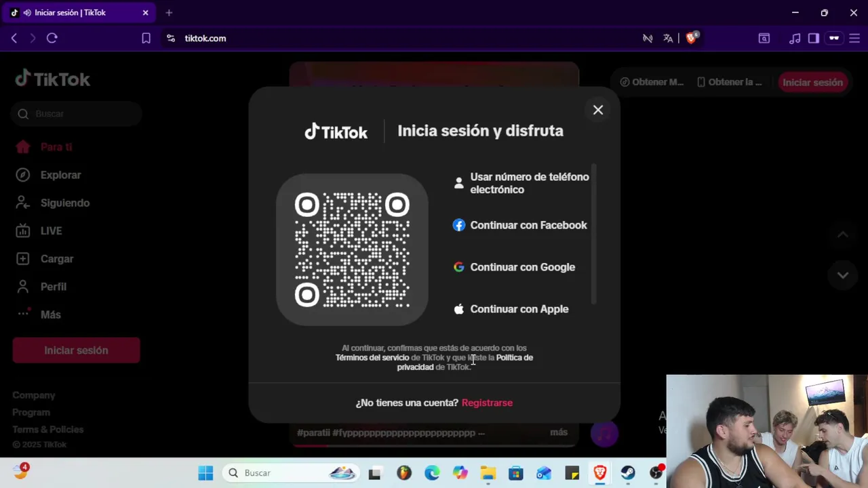Click the Apple logo icon

pos(459,309)
